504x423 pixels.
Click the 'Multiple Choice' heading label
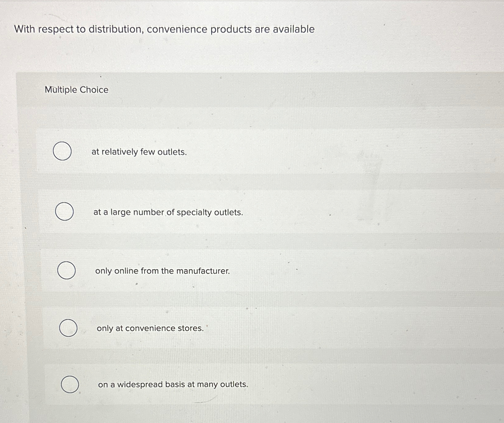pyautogui.click(x=77, y=90)
